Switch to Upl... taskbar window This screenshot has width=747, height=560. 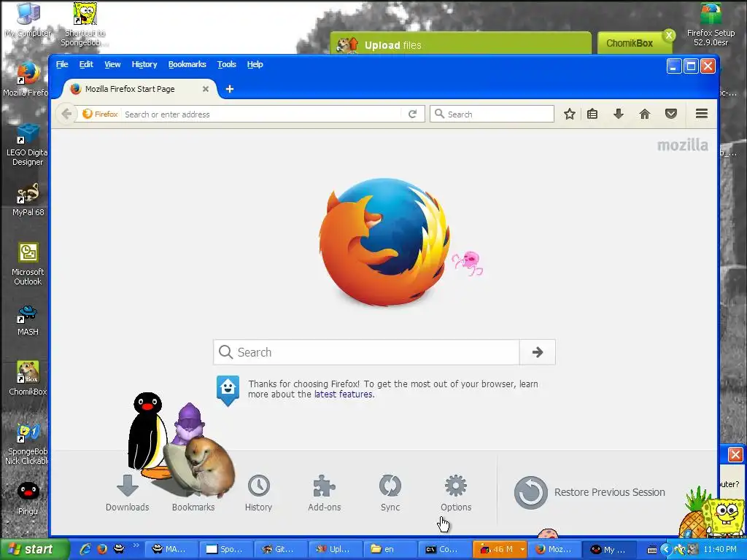[x=334, y=549]
